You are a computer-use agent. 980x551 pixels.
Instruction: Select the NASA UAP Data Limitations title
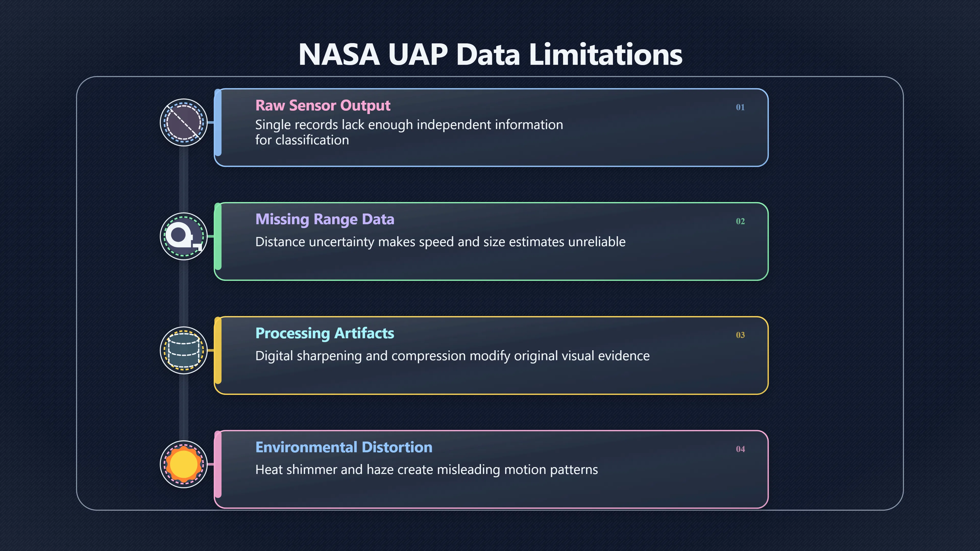pyautogui.click(x=490, y=54)
